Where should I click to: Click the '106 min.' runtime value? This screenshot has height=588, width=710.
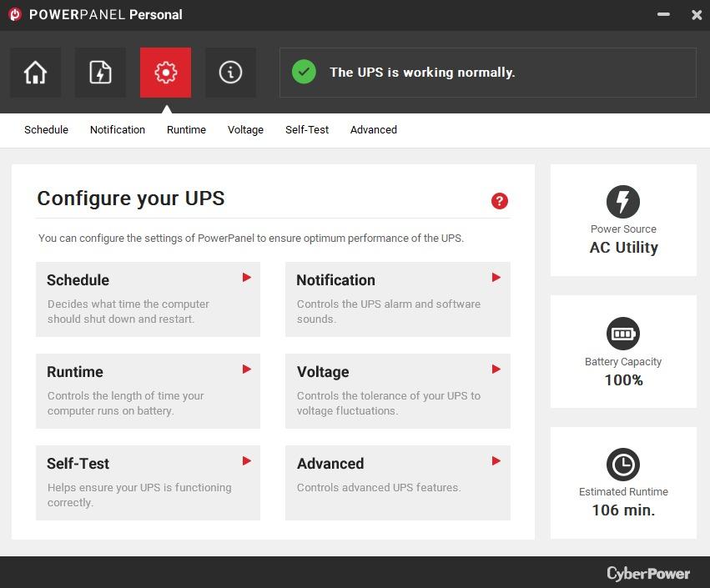click(623, 510)
